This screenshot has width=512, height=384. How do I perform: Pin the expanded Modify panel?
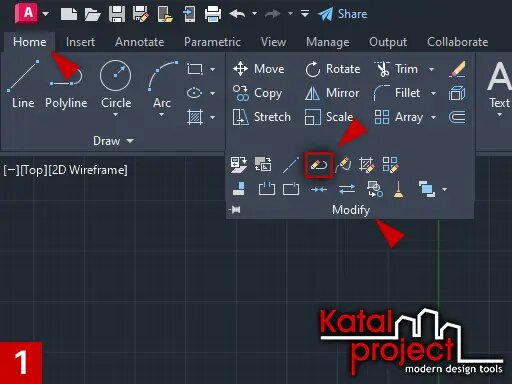pos(235,210)
